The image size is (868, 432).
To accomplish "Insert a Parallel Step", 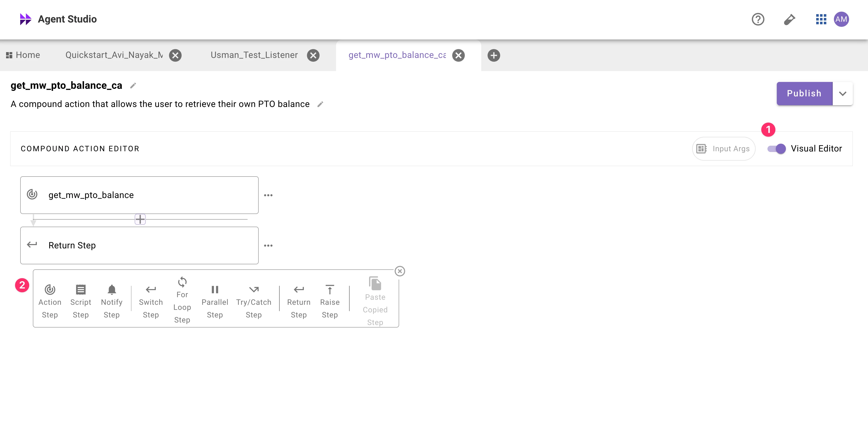I will 215,301.
